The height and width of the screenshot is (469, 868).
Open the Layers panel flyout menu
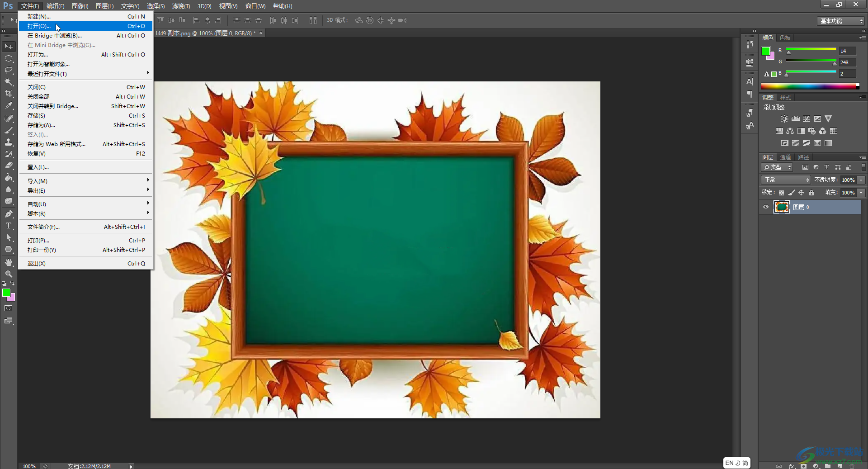point(863,157)
